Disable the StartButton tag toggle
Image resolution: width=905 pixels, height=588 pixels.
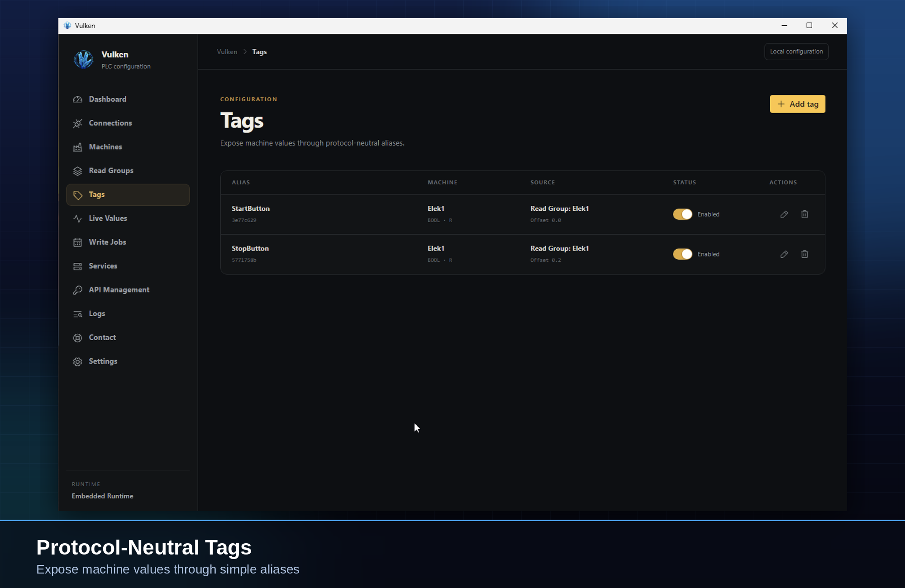tap(682, 214)
